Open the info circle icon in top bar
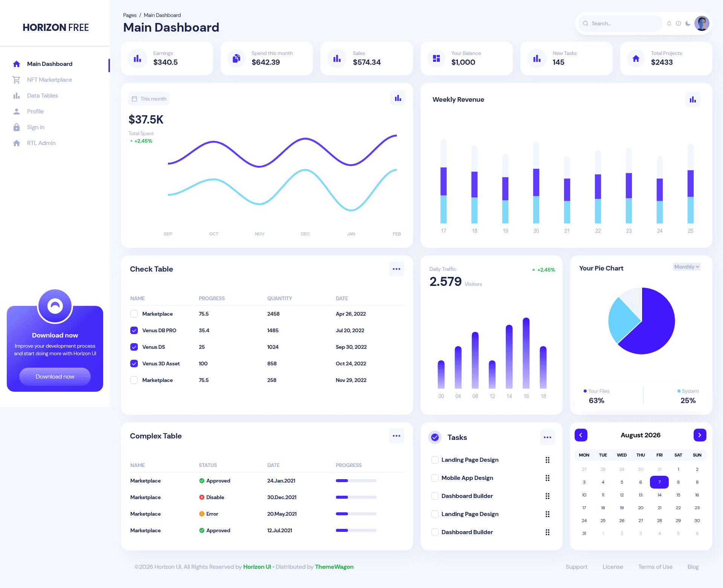 point(679,23)
